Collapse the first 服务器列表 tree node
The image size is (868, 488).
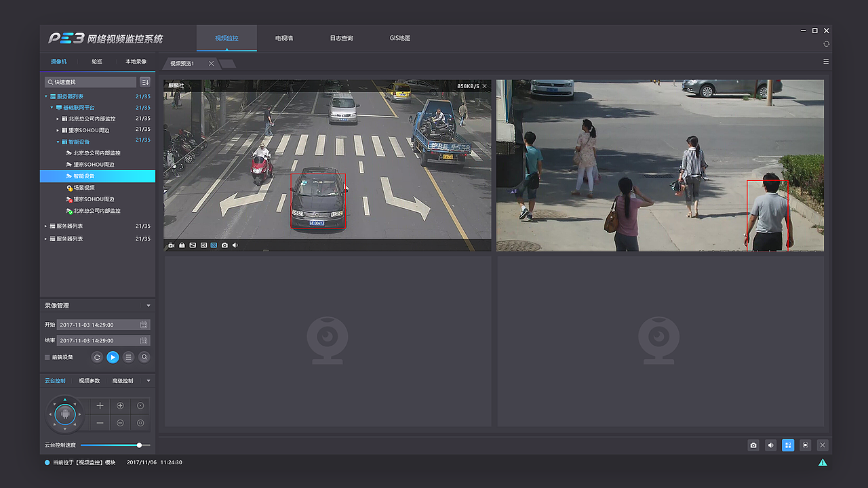47,96
